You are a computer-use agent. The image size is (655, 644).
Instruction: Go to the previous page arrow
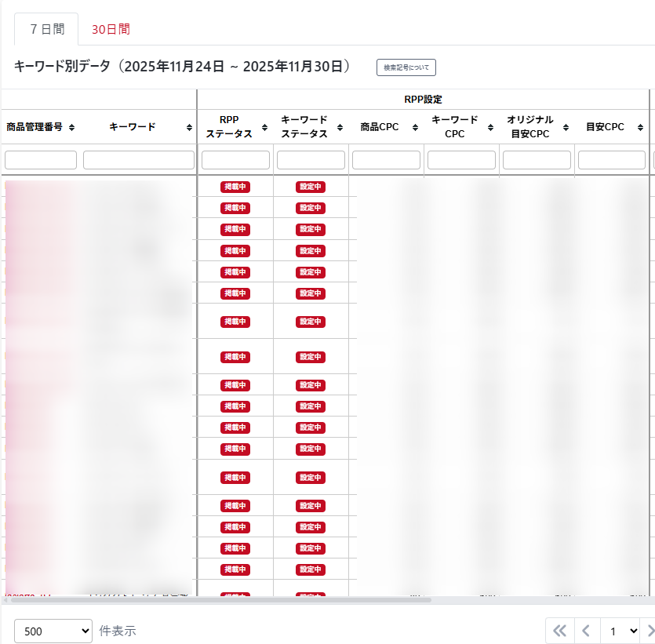(586, 631)
